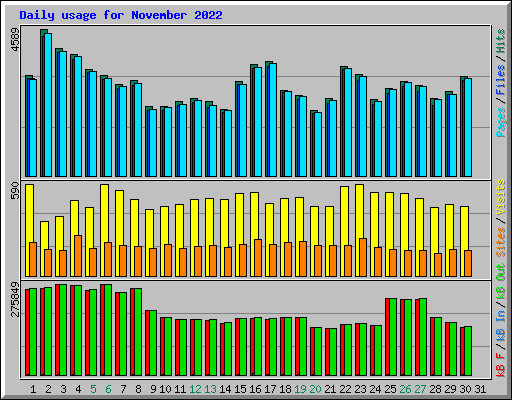Click green weekend day label 12

click(195, 389)
